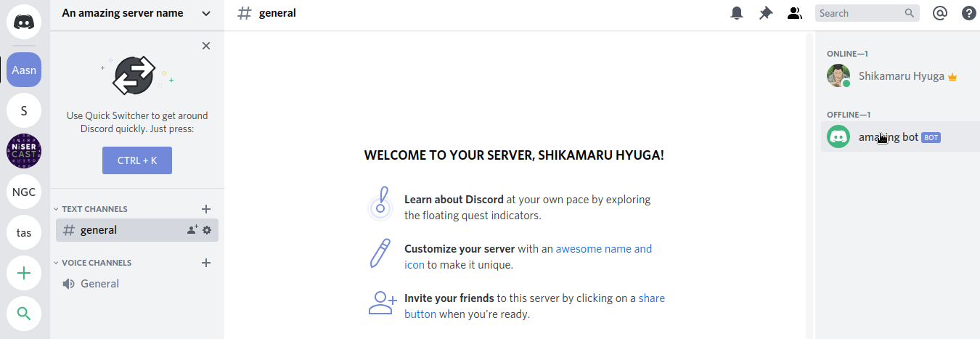Screen dimensions: 980x339
Task: Open the S server icon
Action: (24, 111)
